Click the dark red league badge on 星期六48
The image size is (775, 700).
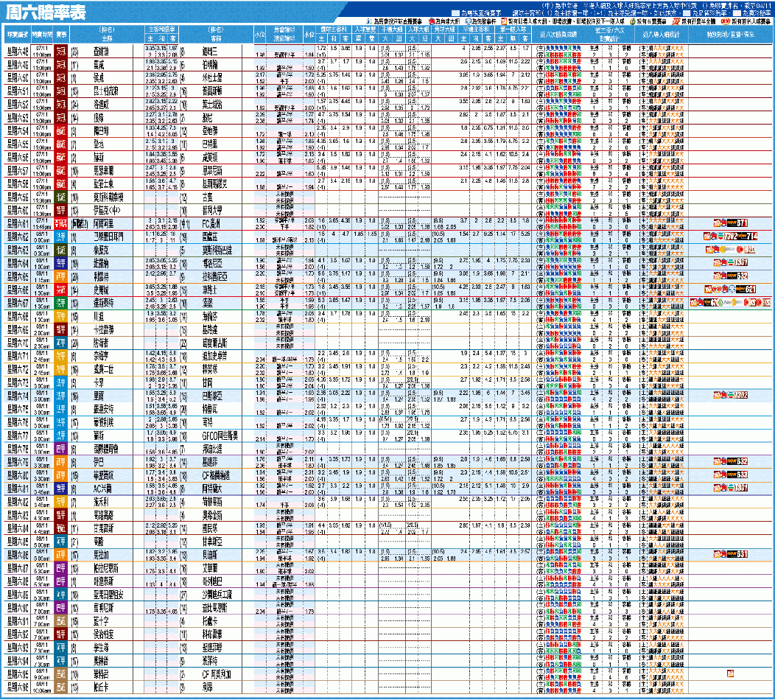tap(62, 52)
